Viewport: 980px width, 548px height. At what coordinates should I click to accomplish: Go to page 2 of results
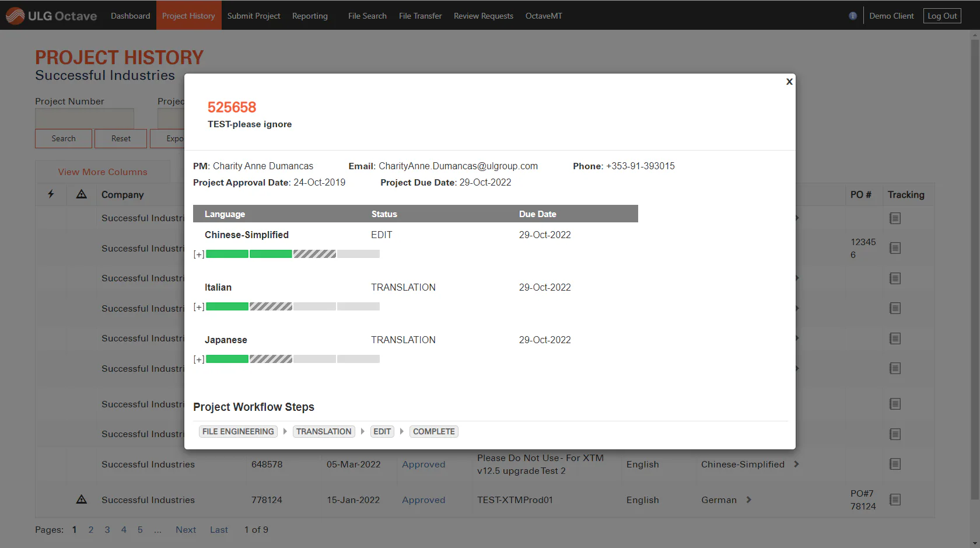click(91, 529)
